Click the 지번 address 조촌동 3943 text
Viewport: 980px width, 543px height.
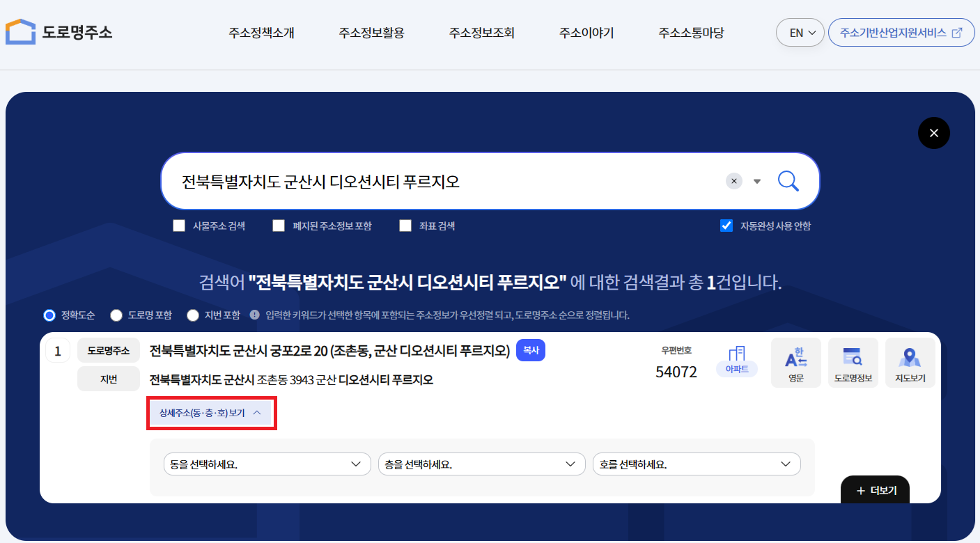291,379
